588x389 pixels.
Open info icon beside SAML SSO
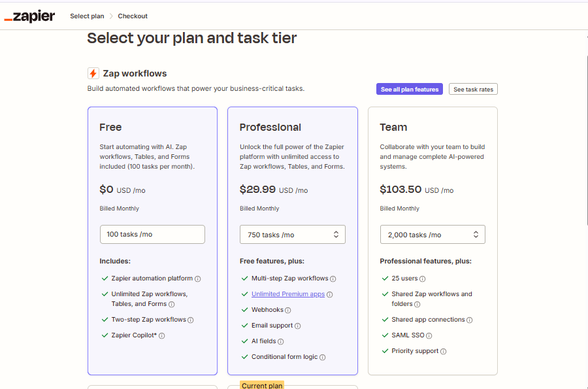pyautogui.click(x=429, y=336)
